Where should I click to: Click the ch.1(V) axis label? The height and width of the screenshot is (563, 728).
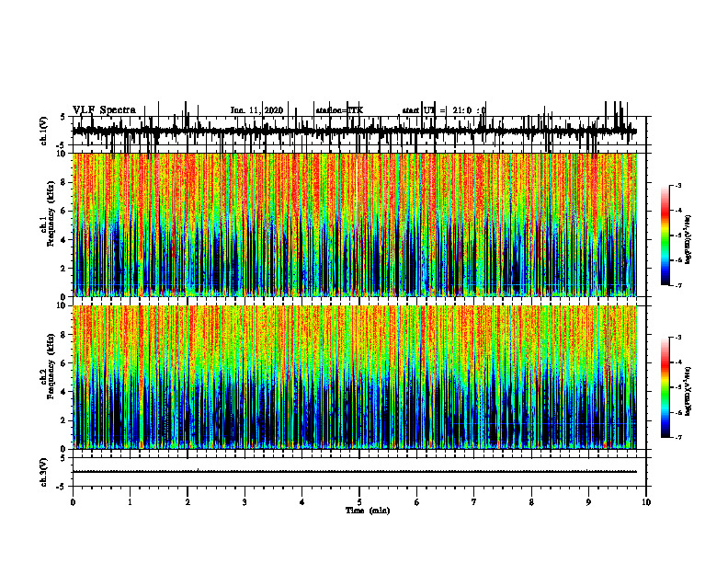click(43, 131)
